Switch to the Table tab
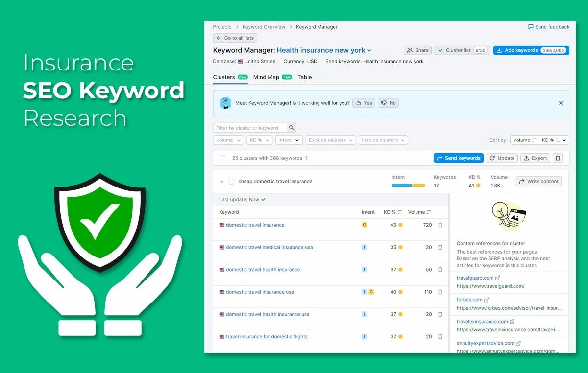 pyautogui.click(x=304, y=77)
